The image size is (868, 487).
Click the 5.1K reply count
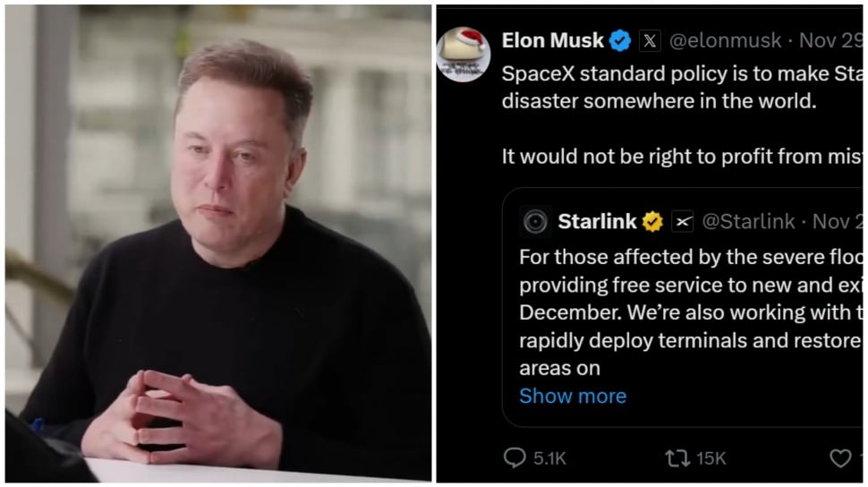click(x=549, y=458)
